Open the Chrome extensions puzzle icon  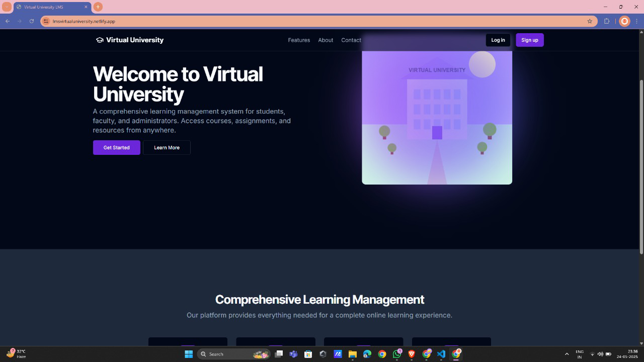(x=607, y=21)
